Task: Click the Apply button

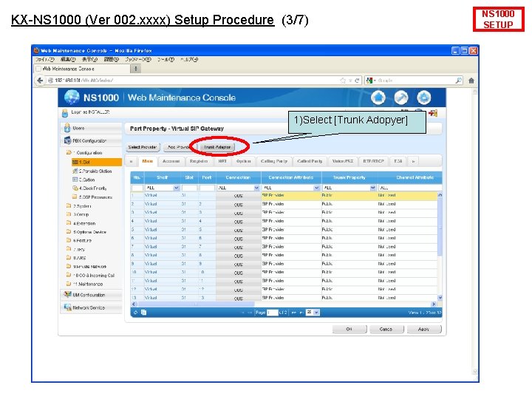Action: coord(424,329)
